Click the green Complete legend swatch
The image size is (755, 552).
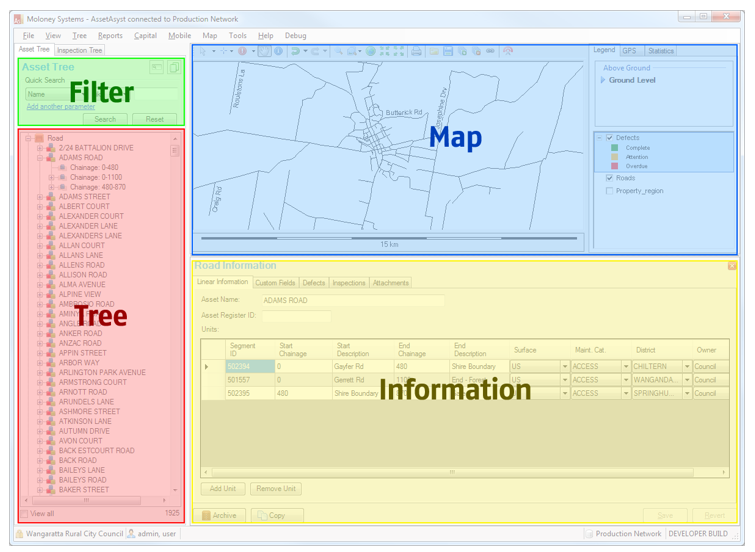coord(614,148)
